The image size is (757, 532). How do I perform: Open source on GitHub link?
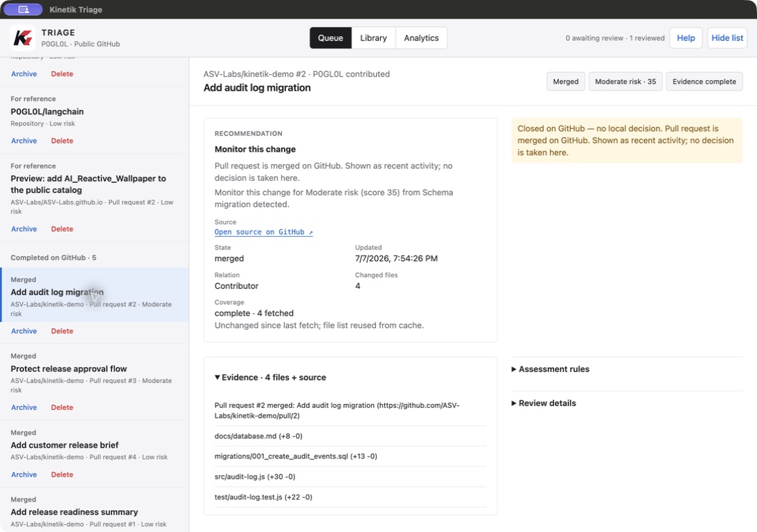[x=264, y=232]
